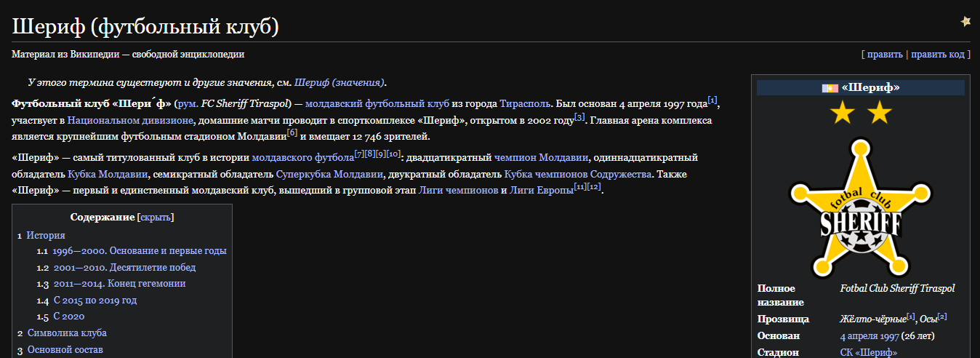Open 'Суперкубка Молдавии' link
The height and width of the screenshot is (358, 980).
coord(329,174)
